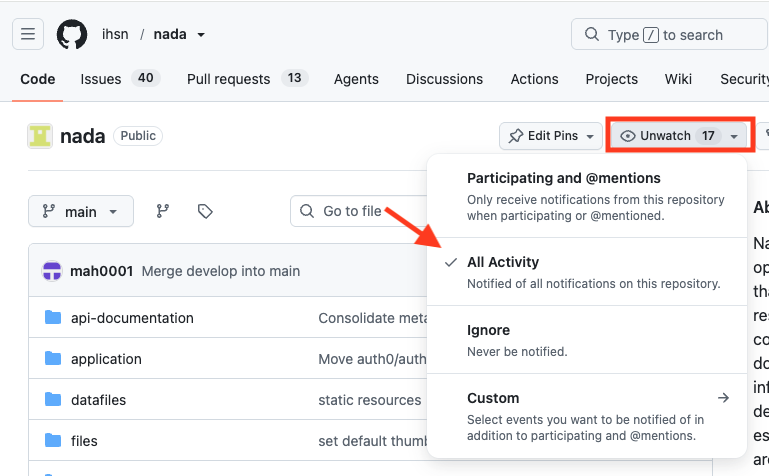Open the nada repository breadcrumb link
This screenshot has height=476, width=769.
click(170, 34)
